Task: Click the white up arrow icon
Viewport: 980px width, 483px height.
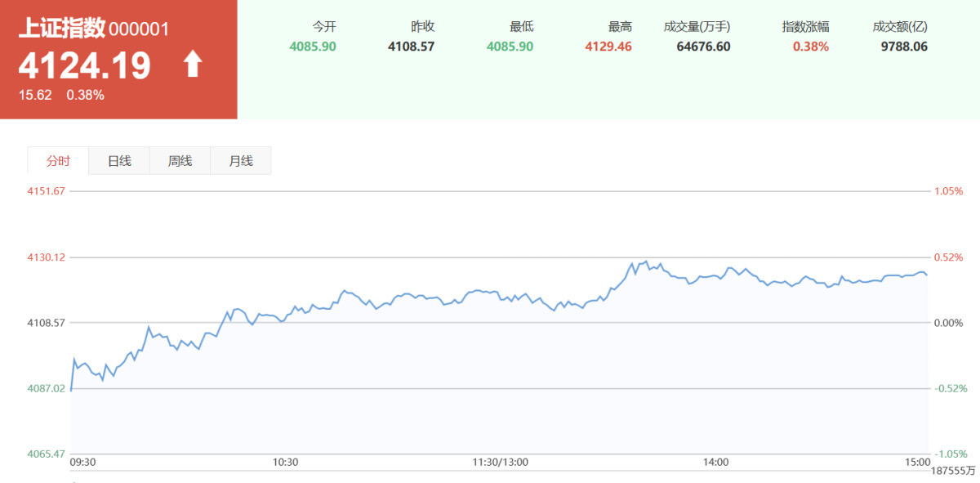Action: pos(192,64)
